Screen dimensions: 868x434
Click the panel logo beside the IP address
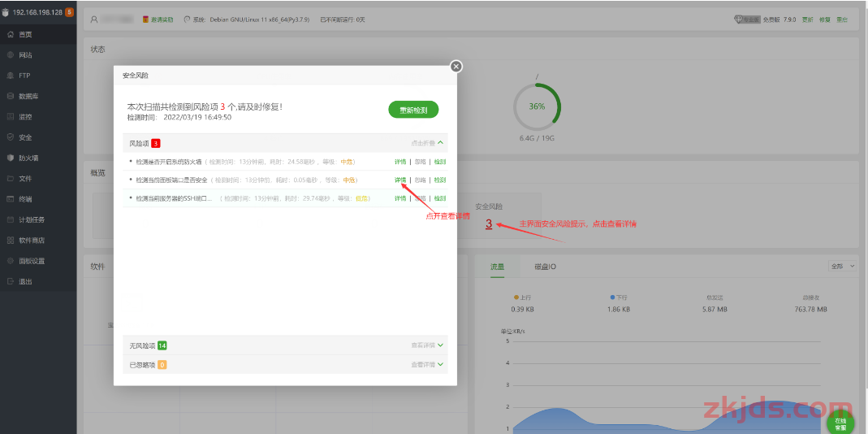tap(6, 11)
